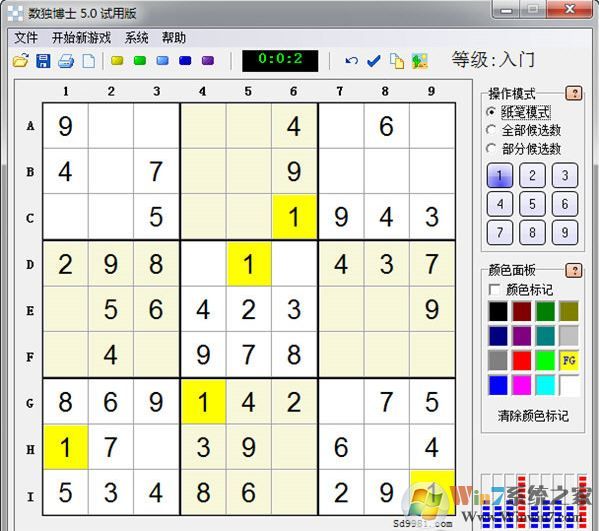Create a blank puzzle with the new page icon
The height and width of the screenshot is (531, 599).
click(89, 60)
